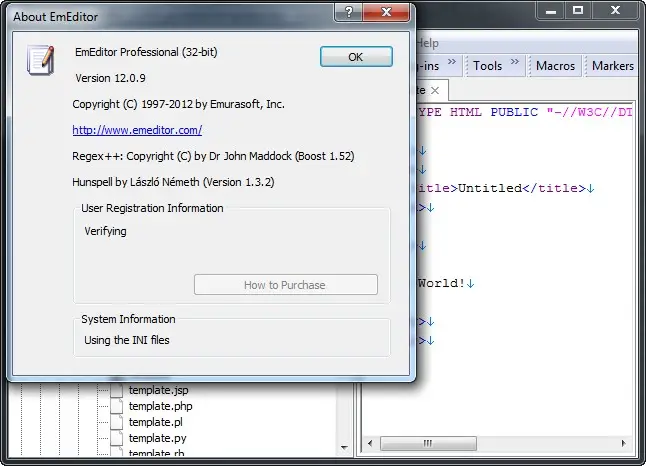Click OK in About EmEditor dialog
646x466 pixels.
pyautogui.click(x=356, y=56)
